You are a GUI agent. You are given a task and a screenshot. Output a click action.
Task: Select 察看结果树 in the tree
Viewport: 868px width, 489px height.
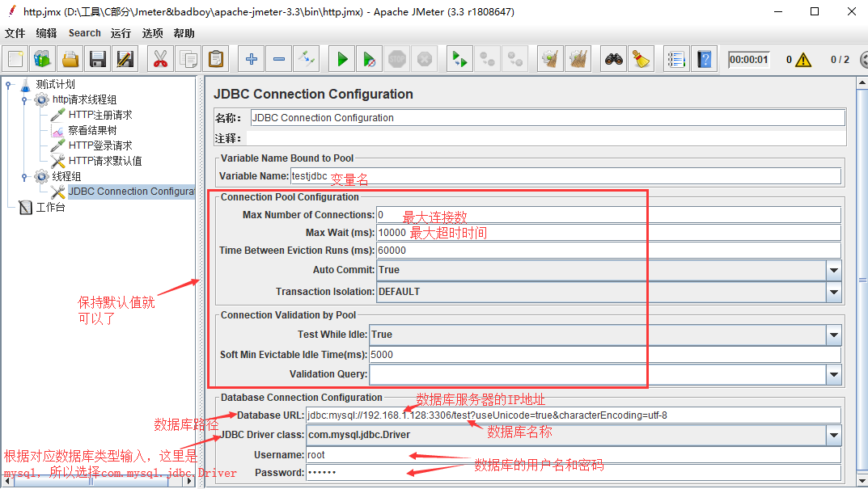click(92, 131)
